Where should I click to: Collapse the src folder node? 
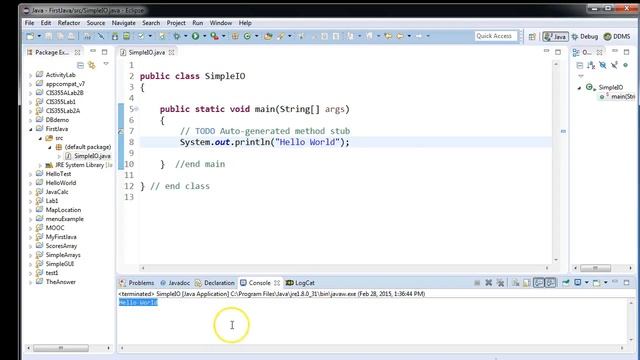click(40, 138)
